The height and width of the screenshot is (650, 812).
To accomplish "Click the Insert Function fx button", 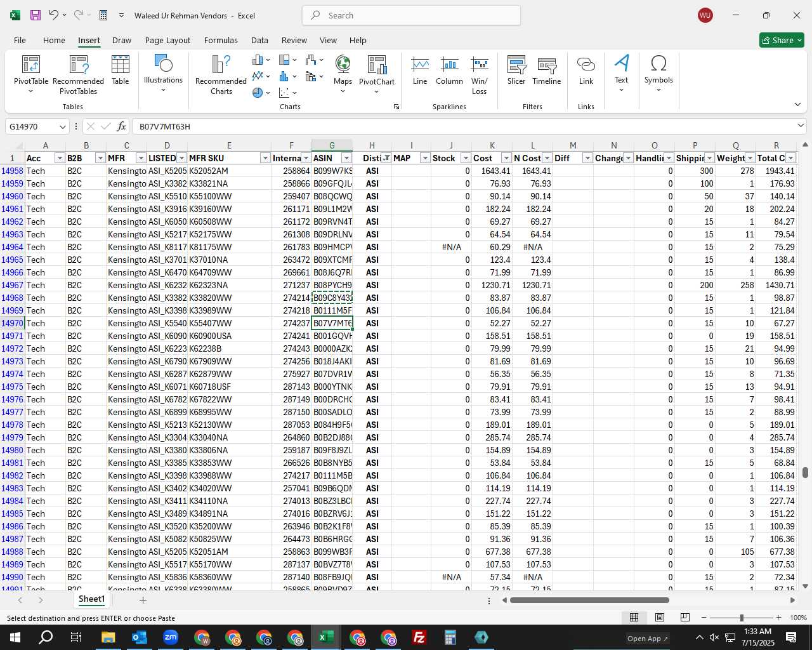I will [122, 126].
